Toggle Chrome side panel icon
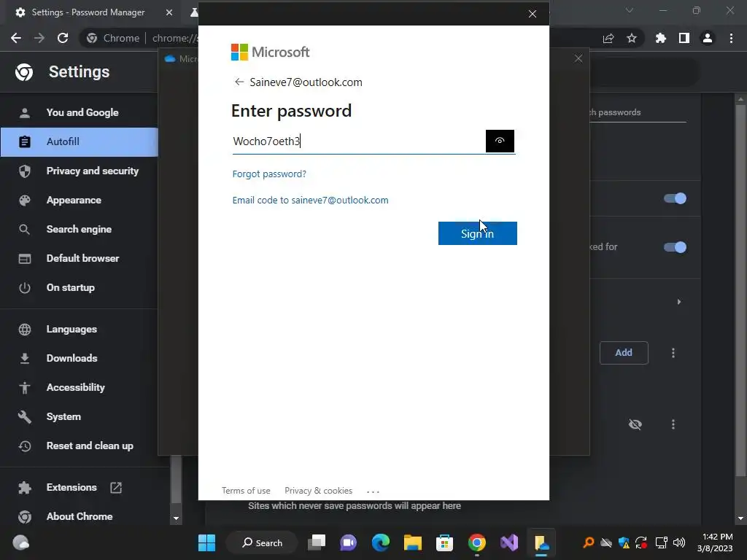Image resolution: width=747 pixels, height=560 pixels. [x=684, y=38]
